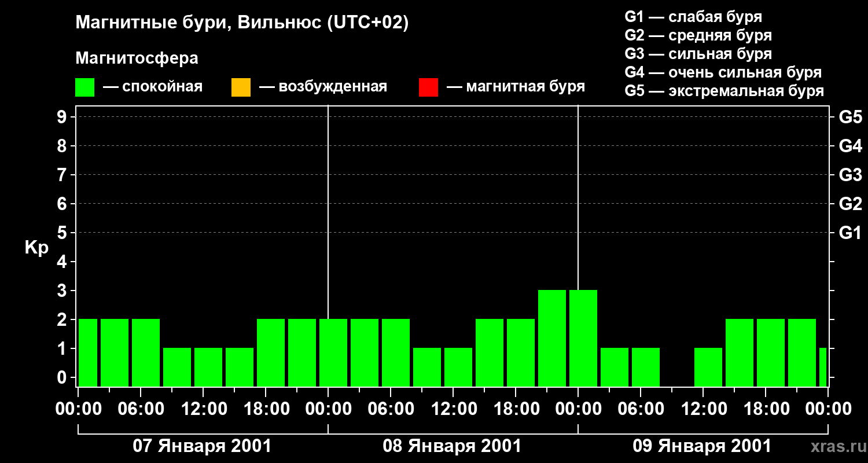Select the 'G2 — средняя буря' legend line
The image size is (868, 463).
[x=698, y=35]
